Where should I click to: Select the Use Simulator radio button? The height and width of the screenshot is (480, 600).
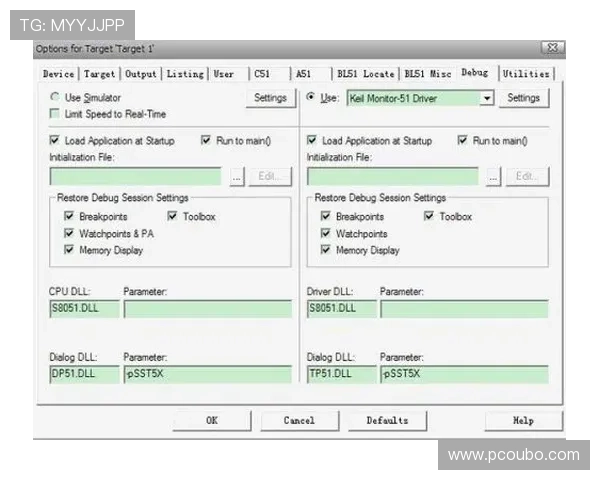tap(55, 98)
